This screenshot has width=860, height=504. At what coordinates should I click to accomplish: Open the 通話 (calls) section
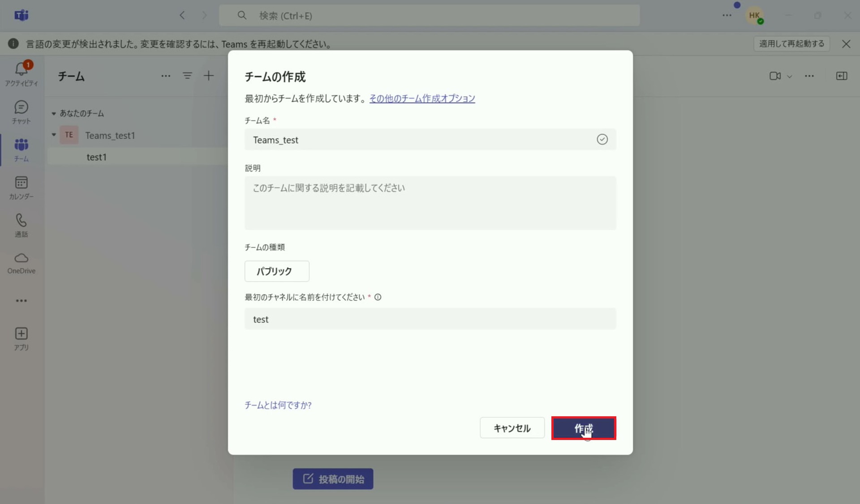(x=21, y=225)
